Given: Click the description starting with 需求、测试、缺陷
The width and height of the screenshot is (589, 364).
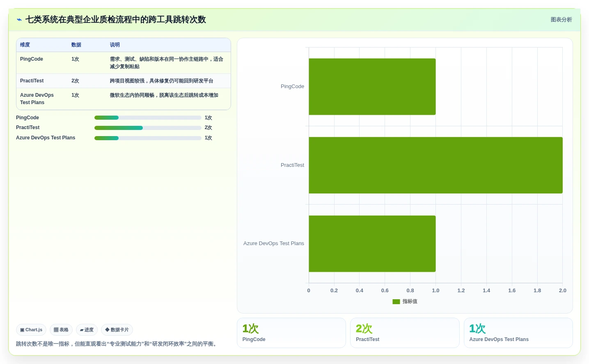Looking at the screenshot, I should pyautogui.click(x=166, y=63).
